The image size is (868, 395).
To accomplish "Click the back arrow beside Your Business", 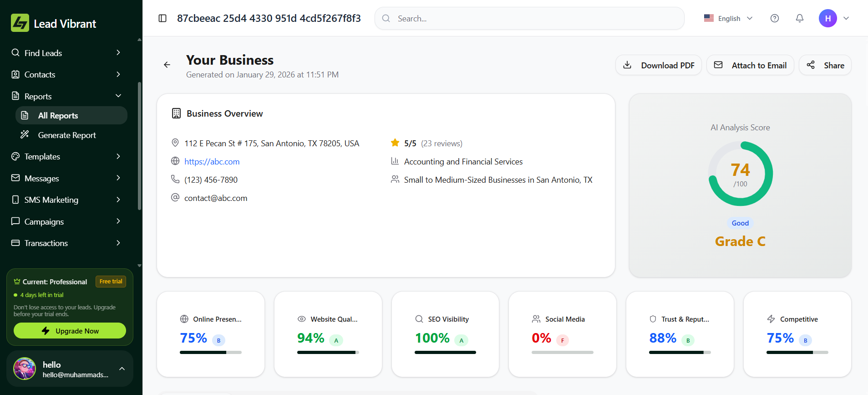I will pyautogui.click(x=167, y=65).
